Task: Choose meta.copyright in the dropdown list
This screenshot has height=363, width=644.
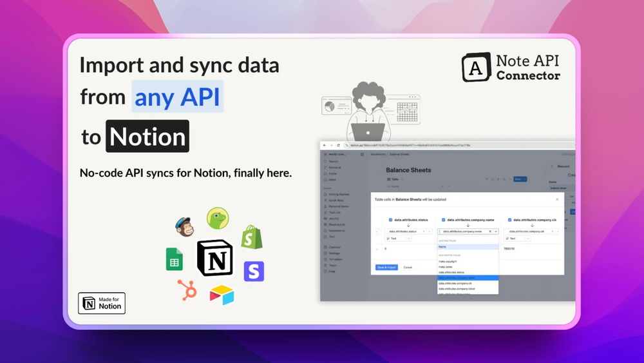Action: coord(468,262)
